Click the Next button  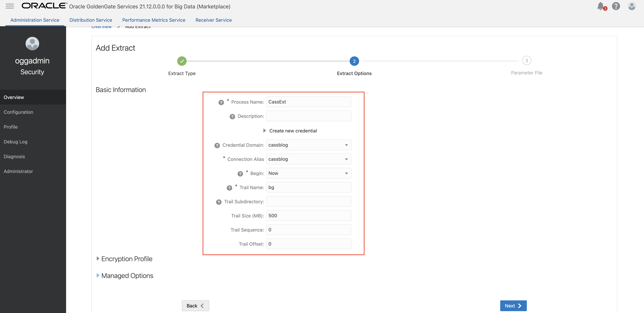click(513, 306)
